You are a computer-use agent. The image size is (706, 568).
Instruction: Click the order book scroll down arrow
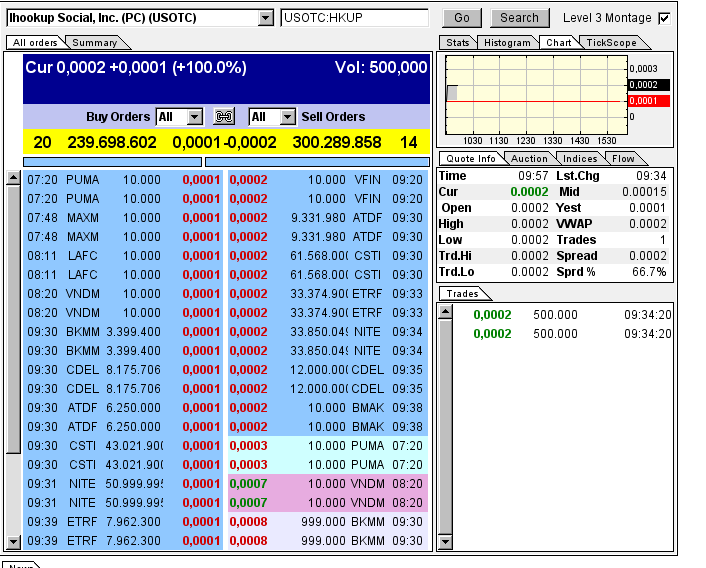(x=13, y=542)
